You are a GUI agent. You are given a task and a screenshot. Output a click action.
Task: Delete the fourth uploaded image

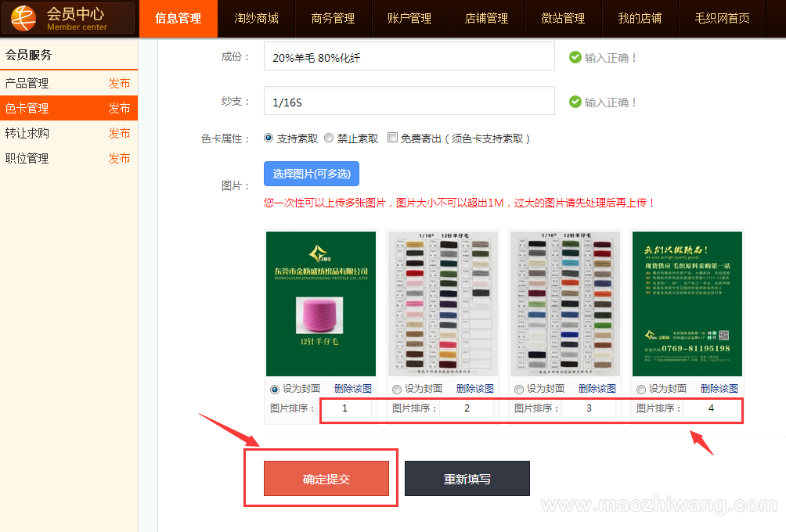[719, 389]
